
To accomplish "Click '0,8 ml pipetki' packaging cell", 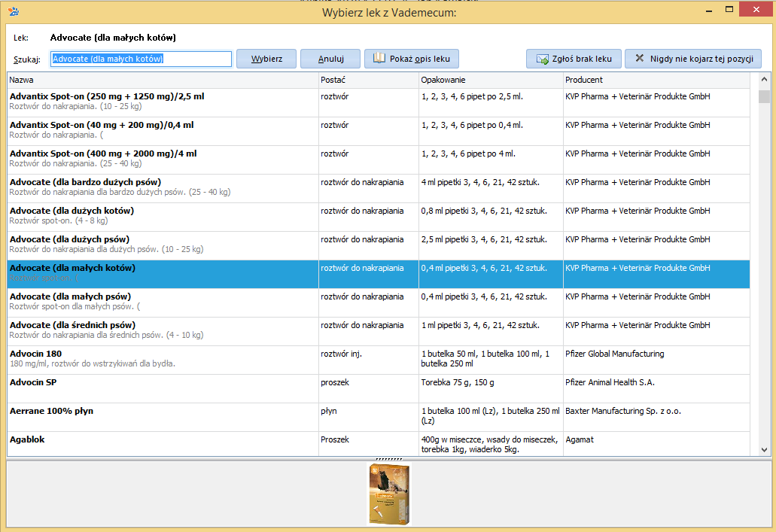I will pyautogui.click(x=491, y=217).
